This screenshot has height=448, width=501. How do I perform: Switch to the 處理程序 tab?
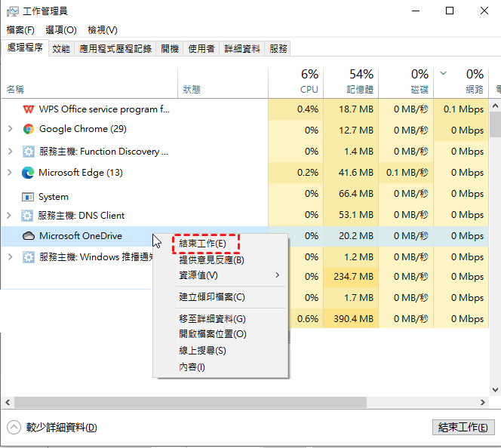click(x=25, y=48)
